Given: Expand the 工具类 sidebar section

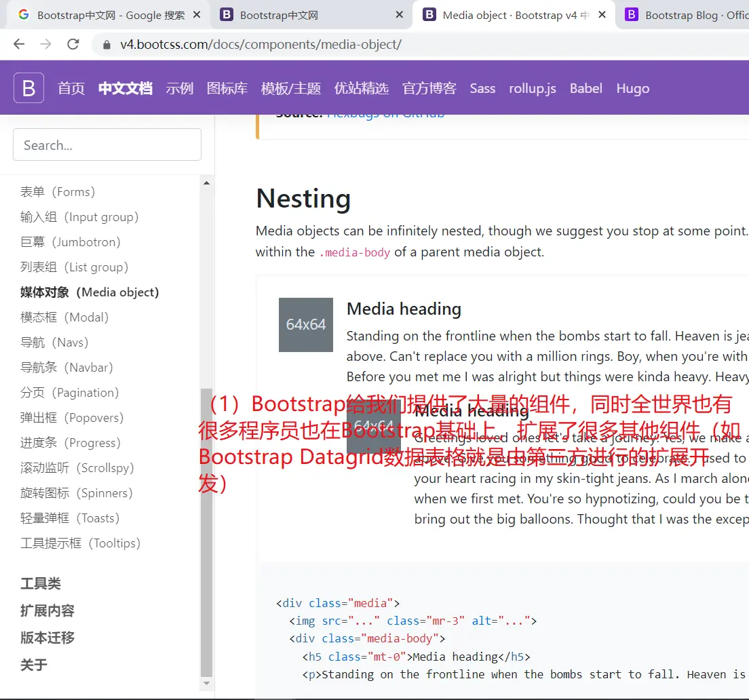Looking at the screenshot, I should click(41, 583).
